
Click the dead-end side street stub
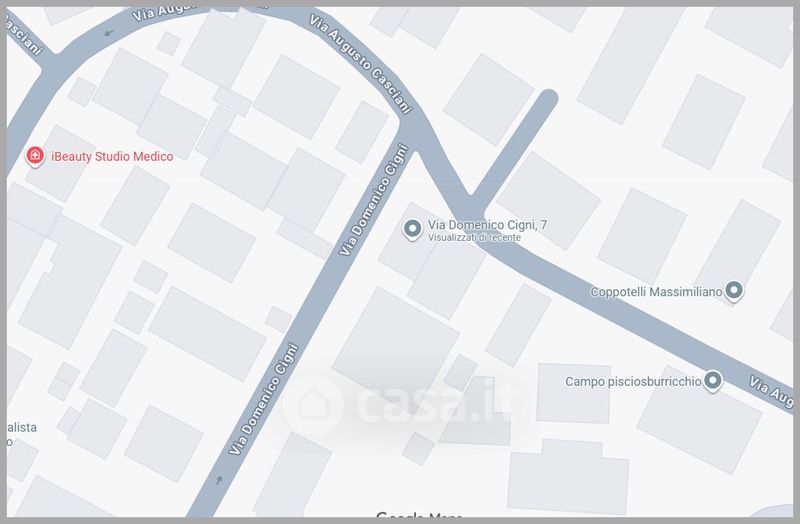click(515, 148)
